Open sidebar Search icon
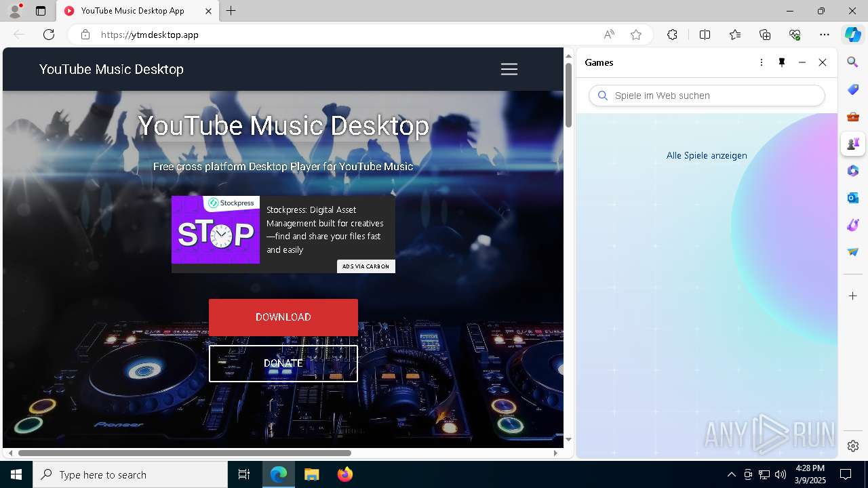This screenshot has width=868, height=488. [853, 62]
